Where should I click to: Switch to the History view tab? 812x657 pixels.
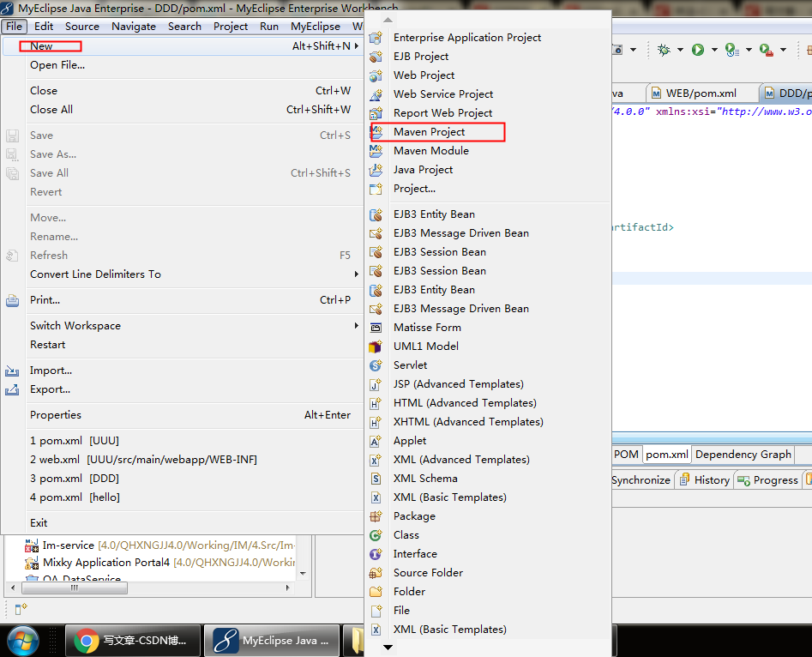point(705,480)
